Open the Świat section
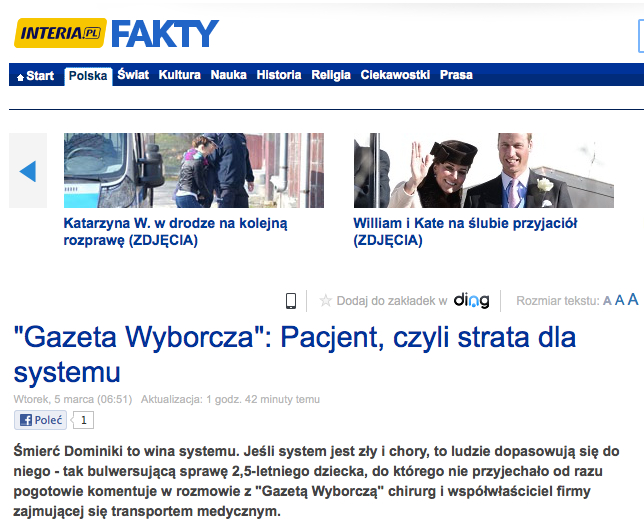 [x=133, y=75]
